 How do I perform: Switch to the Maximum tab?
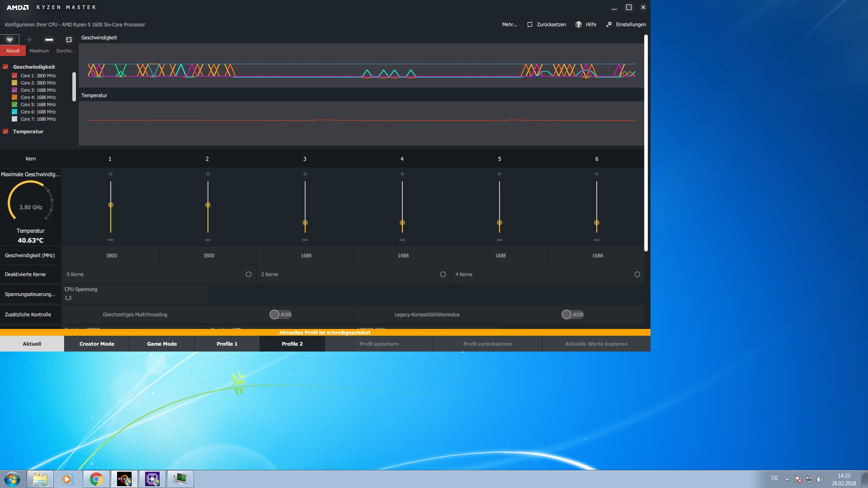click(39, 51)
